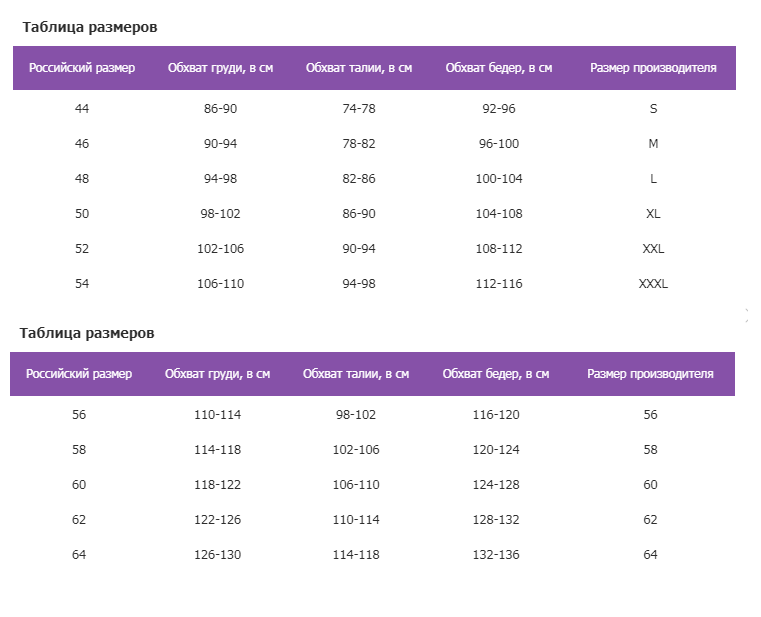The image size is (761, 617).
Task: Click manufacturer size XXXL cell
Action: tap(653, 283)
